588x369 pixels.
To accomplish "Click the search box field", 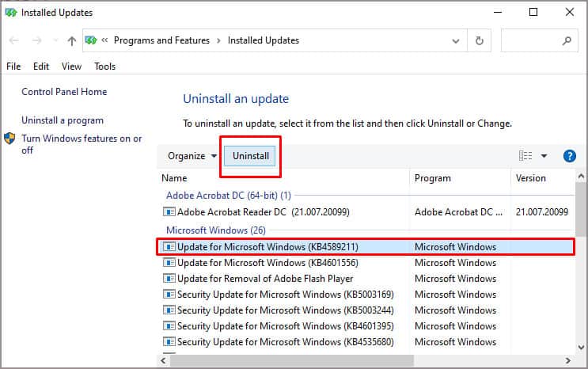I will [x=539, y=40].
